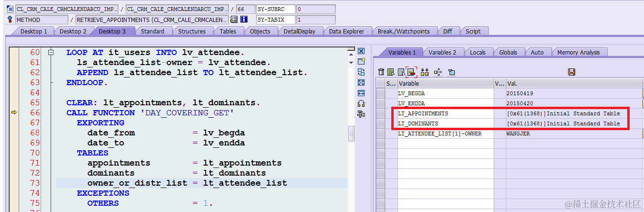Click the icon with red dashed border

[x=410, y=72]
